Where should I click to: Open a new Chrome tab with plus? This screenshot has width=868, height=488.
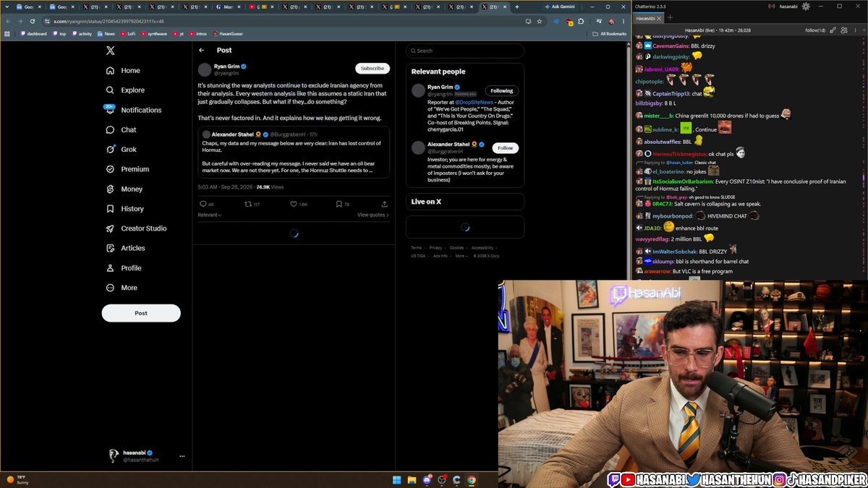point(516,7)
